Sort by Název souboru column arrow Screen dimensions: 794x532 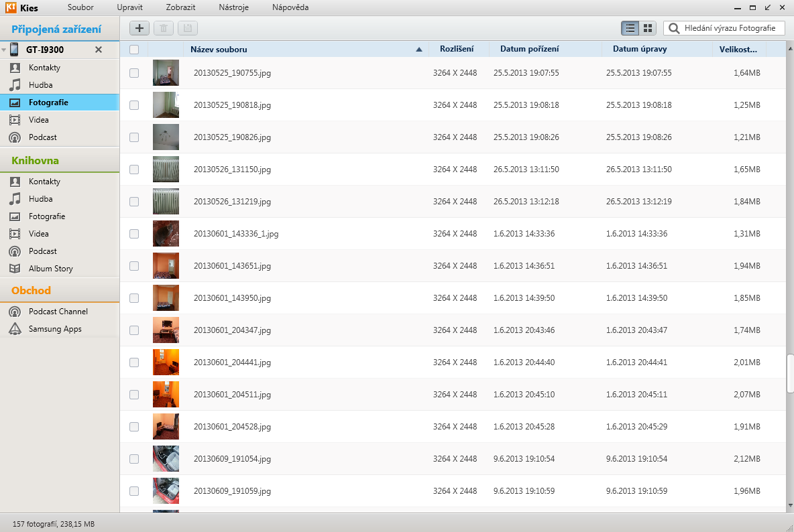(419, 49)
